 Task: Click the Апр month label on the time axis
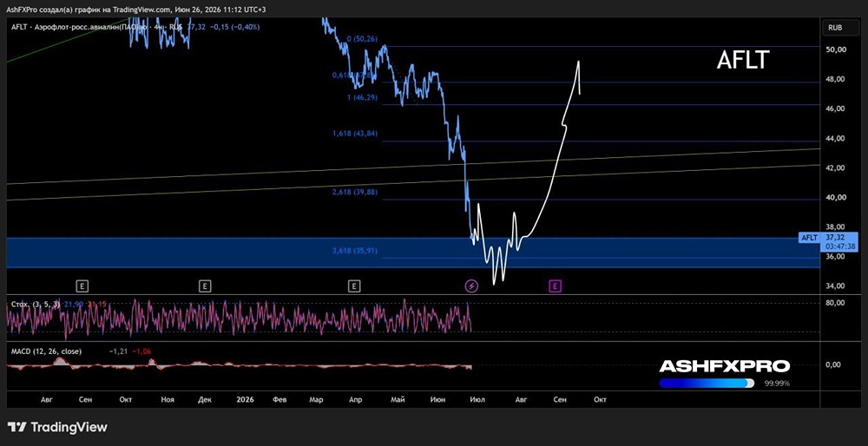(355, 399)
